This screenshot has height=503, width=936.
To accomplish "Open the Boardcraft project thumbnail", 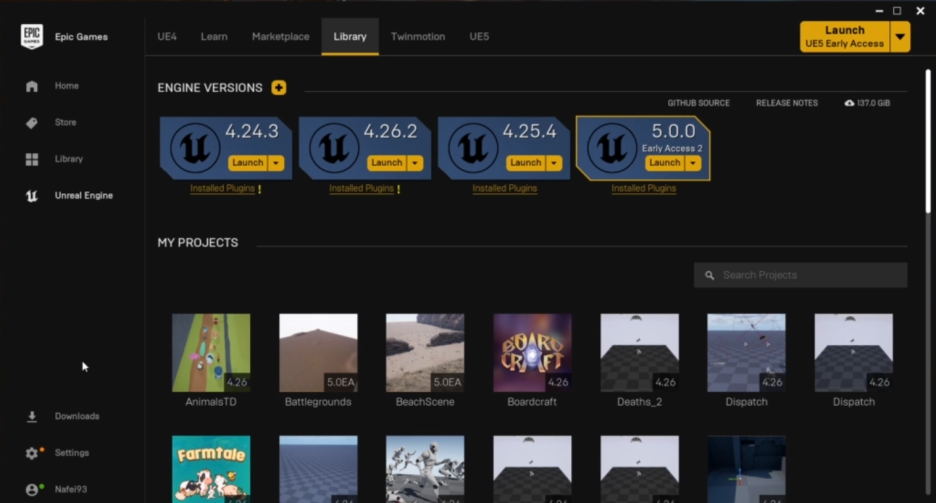I will [x=532, y=353].
